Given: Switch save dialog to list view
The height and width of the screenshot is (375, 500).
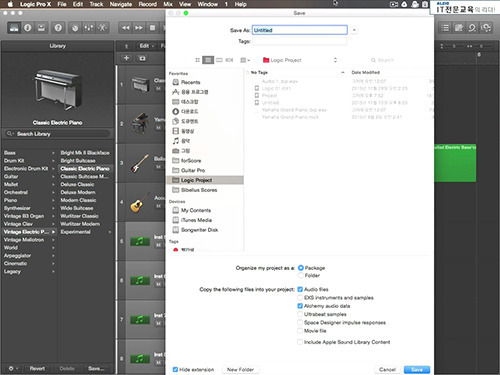Looking at the screenshot, I should coord(208,60).
